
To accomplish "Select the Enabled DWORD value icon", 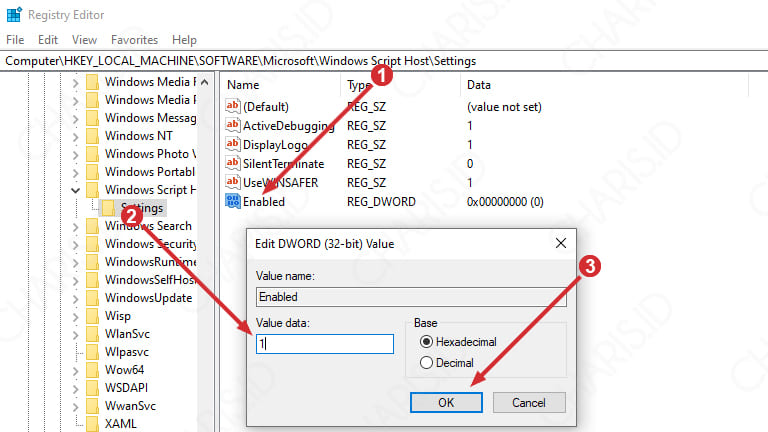I will click(233, 201).
